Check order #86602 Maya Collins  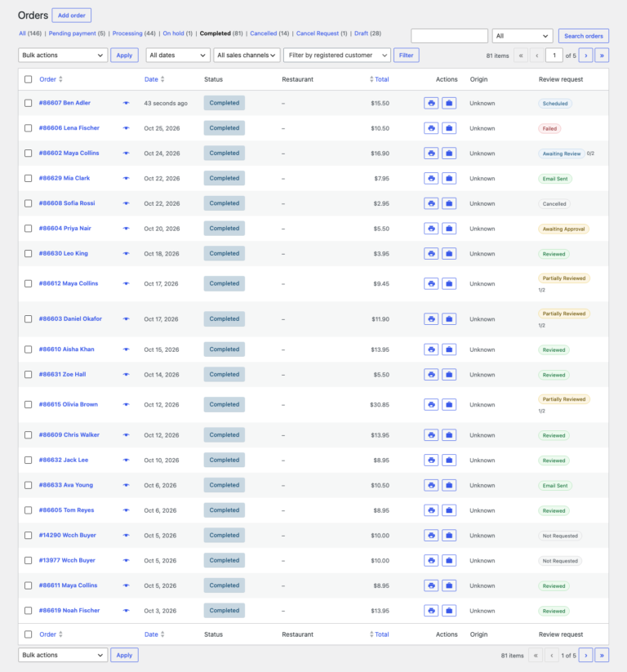[x=29, y=154]
